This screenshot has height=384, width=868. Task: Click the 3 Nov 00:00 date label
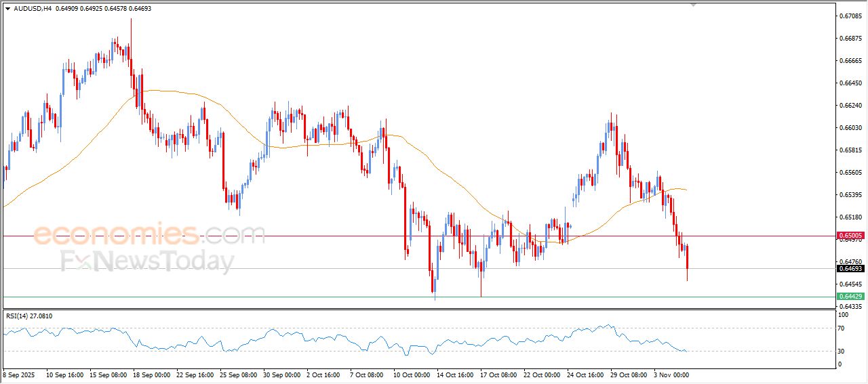(670, 374)
